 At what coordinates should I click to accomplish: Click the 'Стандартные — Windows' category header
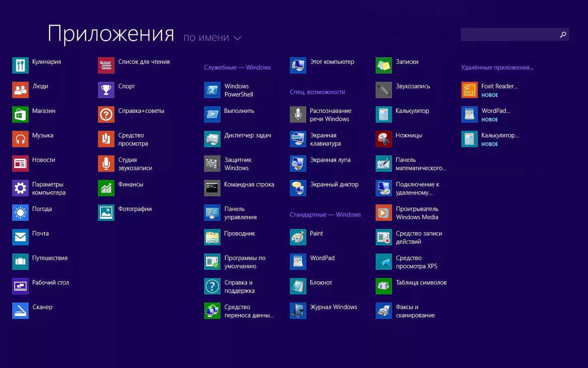tap(325, 214)
